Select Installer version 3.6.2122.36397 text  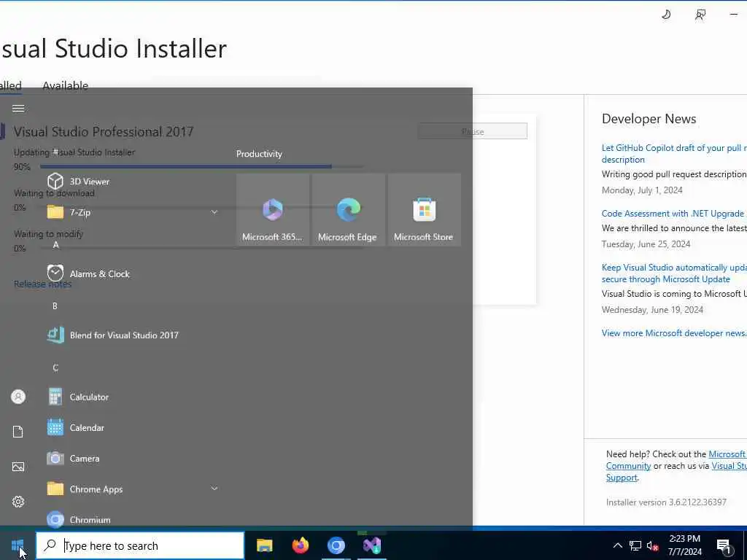point(666,502)
